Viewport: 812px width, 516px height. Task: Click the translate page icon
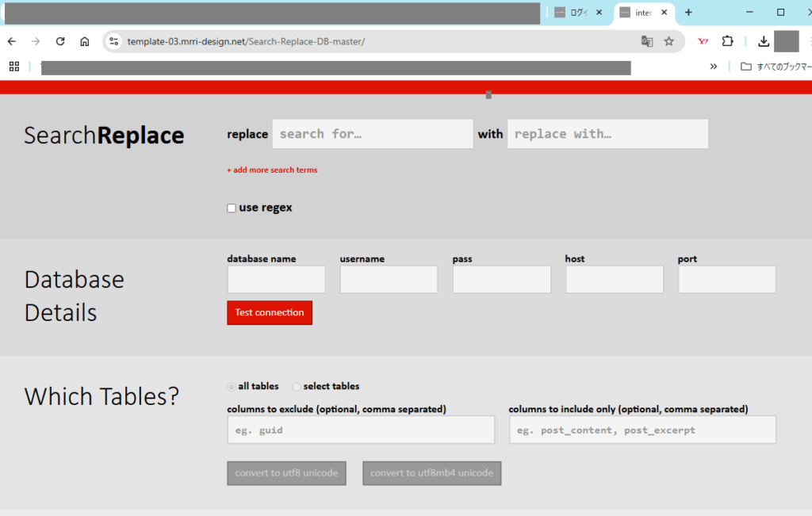[x=647, y=41]
